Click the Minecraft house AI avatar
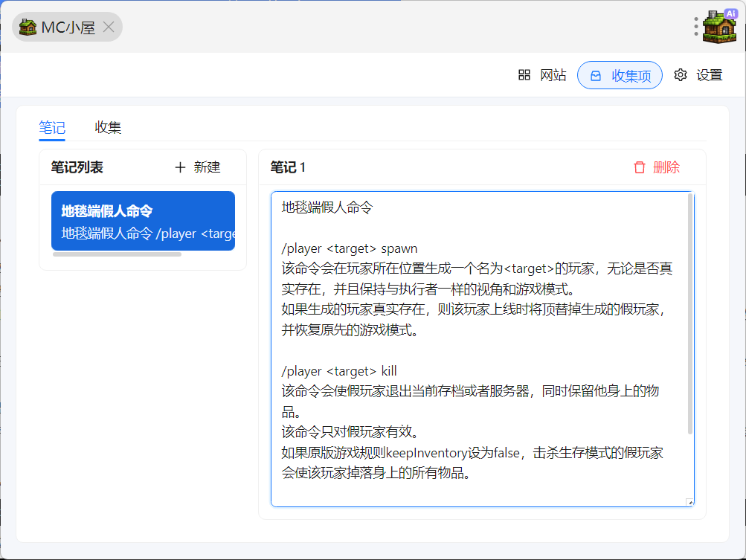 coord(718,27)
